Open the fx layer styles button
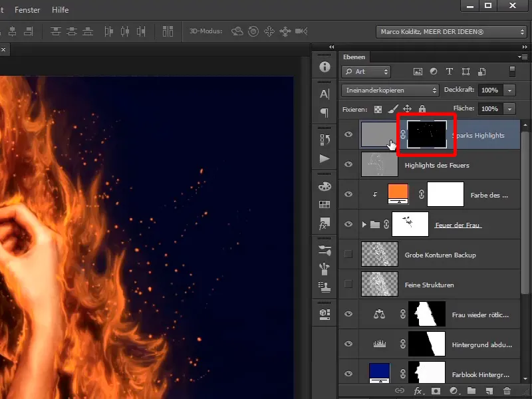 [x=419, y=391]
